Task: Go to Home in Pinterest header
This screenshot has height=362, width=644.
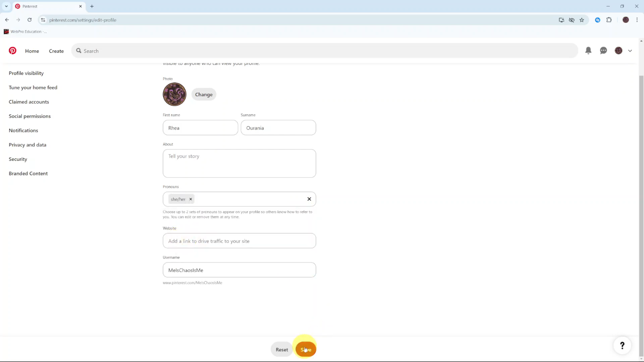Action: (32, 51)
